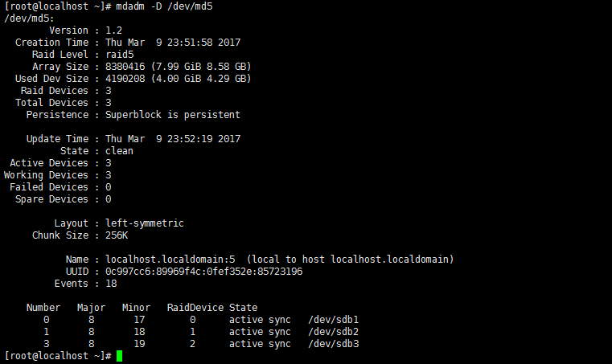Click the green terminal cursor block

point(120,356)
